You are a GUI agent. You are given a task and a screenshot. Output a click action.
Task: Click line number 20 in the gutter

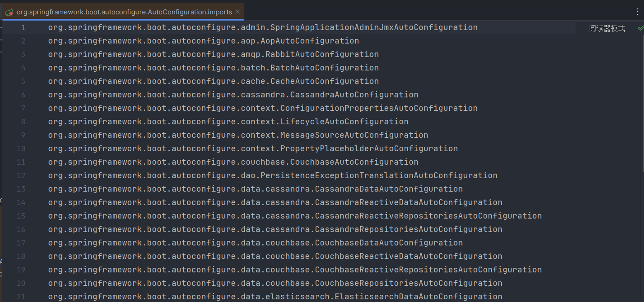tap(21, 283)
